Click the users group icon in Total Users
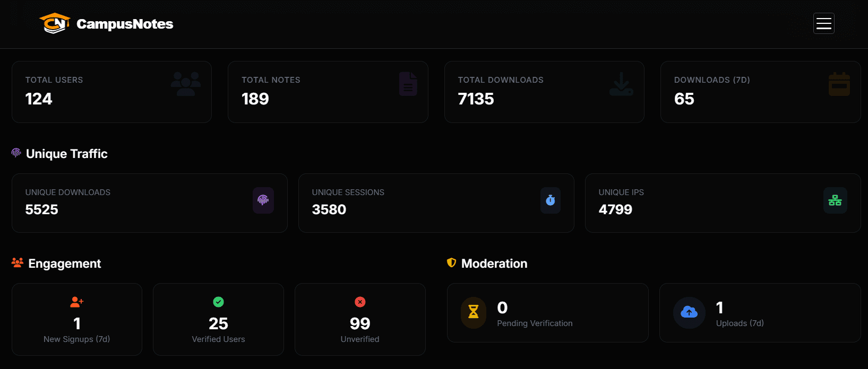This screenshot has width=868, height=369. (186, 84)
